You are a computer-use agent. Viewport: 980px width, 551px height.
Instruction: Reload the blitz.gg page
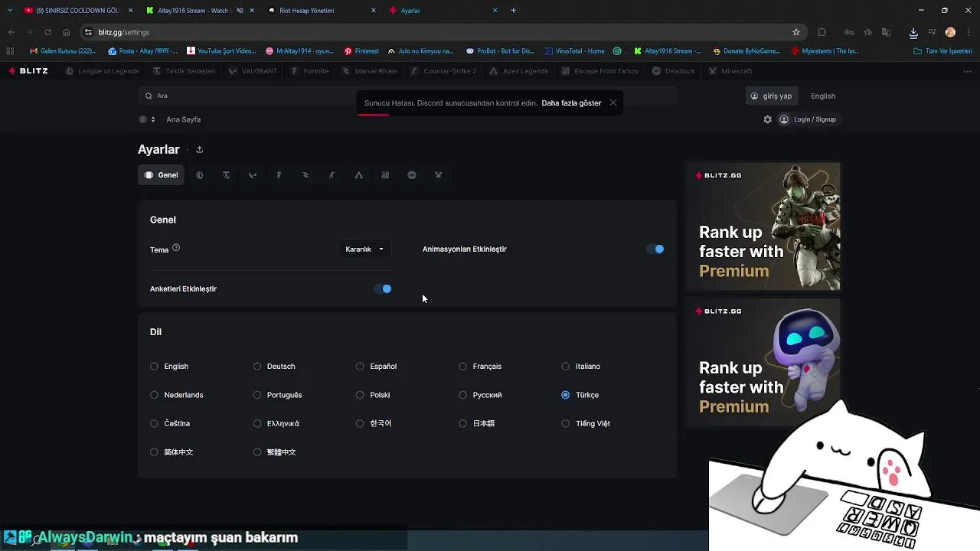click(x=47, y=32)
